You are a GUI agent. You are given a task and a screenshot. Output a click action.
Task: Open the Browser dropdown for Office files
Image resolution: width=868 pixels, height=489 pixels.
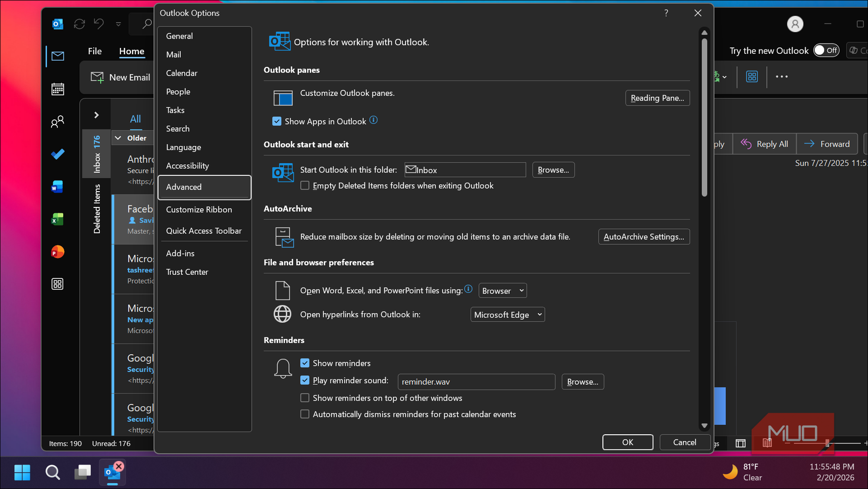point(502,290)
